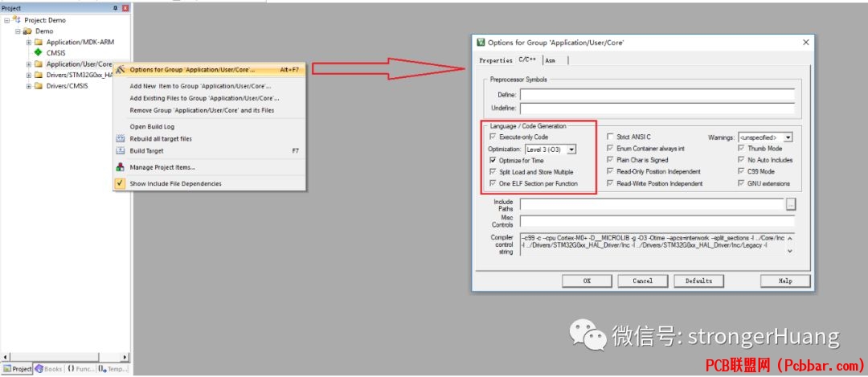The width and height of the screenshot is (868, 377).
Task: Expand the Application/MDK-ARM group
Action: coord(29,42)
